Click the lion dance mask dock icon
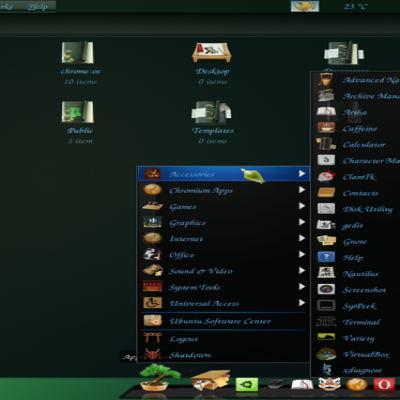Viewport: 400px width, 400px height. coord(329,384)
